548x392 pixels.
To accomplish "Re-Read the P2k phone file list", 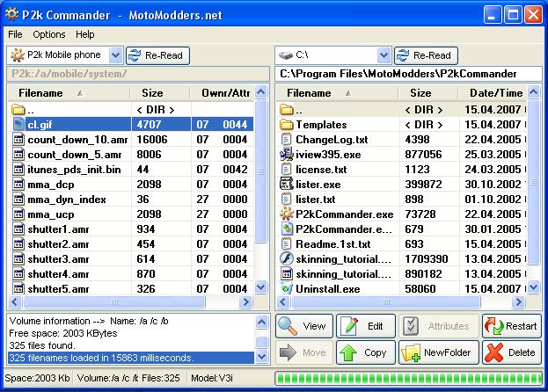I will point(157,55).
